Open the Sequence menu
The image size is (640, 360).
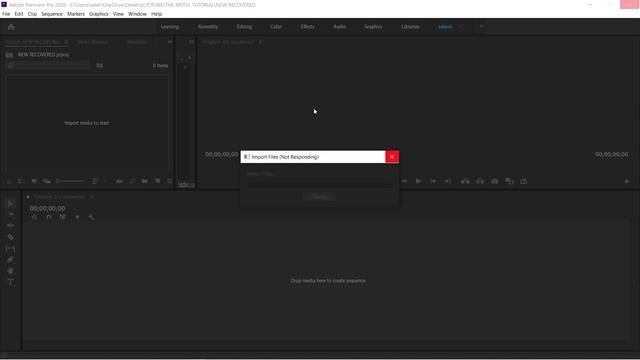pos(52,14)
